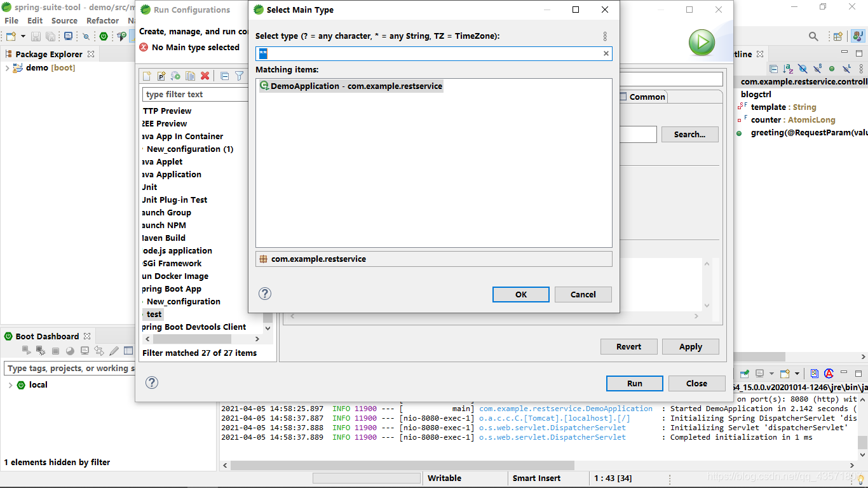Viewport: 868px width, 488px height.
Task: Click the main toolbar search magnifier
Action: pyautogui.click(x=813, y=36)
